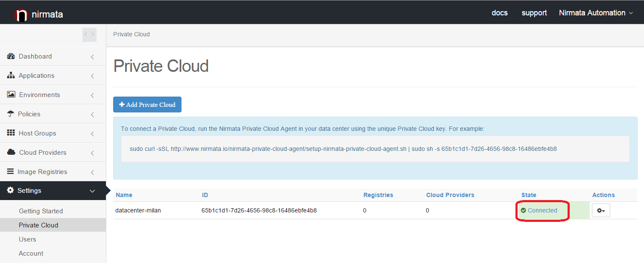This screenshot has width=644, height=277.
Task: Sort by the Registries column header
Action: pyautogui.click(x=378, y=195)
